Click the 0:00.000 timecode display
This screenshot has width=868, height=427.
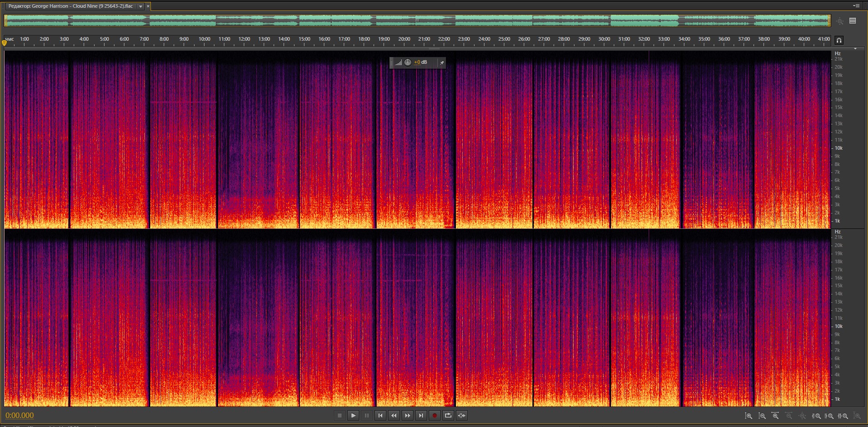19,415
